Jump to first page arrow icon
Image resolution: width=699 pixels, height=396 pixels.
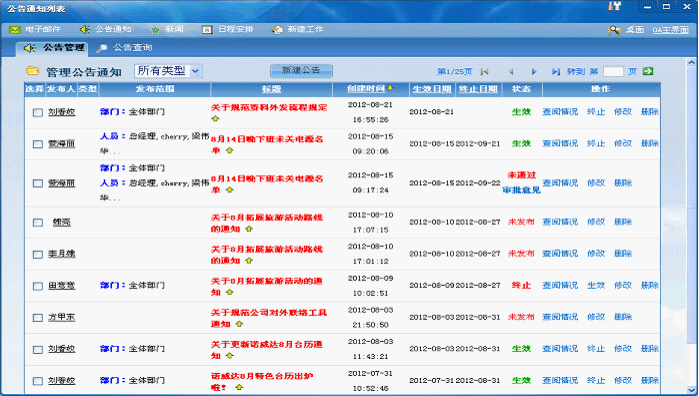coord(485,71)
